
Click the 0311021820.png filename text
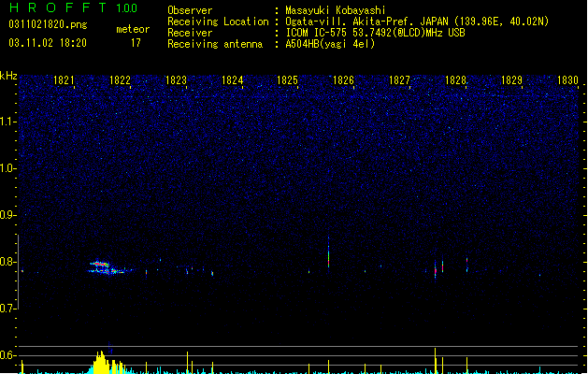pyautogui.click(x=48, y=24)
